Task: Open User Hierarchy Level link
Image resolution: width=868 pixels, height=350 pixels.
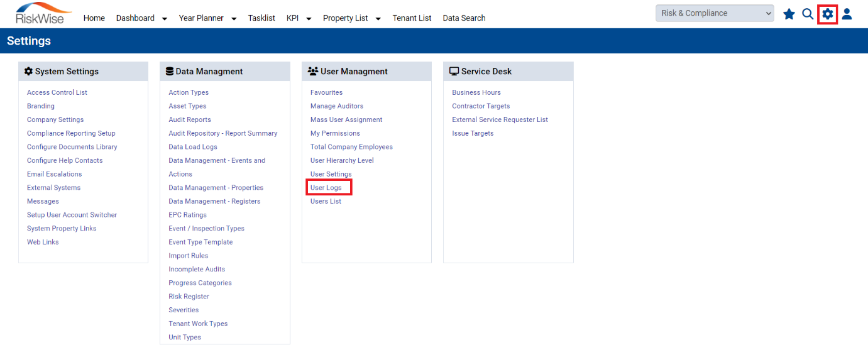Action: 342,160
